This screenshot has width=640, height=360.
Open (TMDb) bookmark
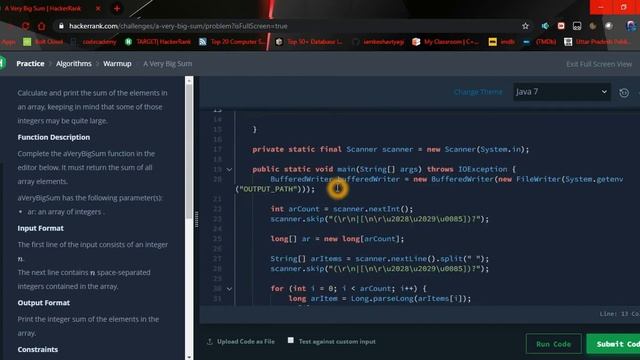click(540, 42)
